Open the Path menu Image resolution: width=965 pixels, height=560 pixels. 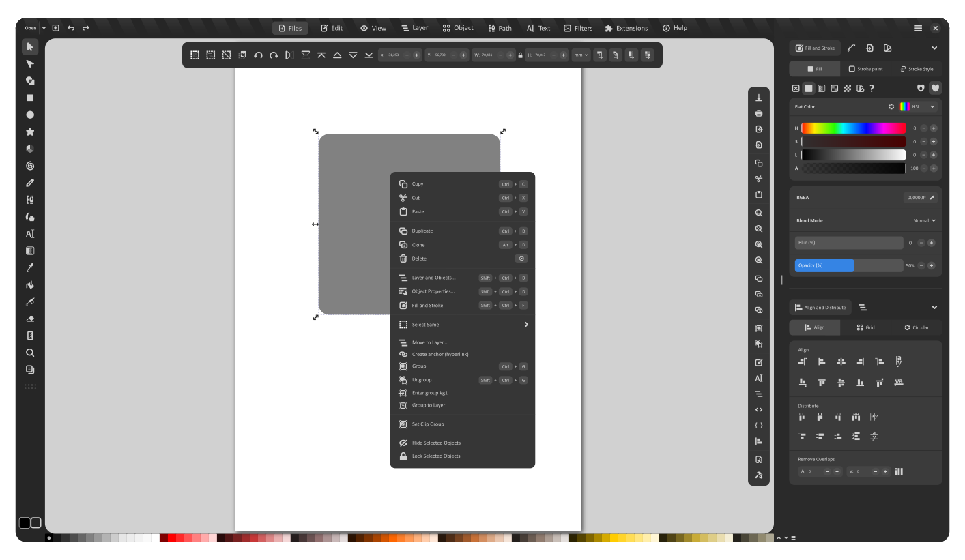[x=500, y=28]
